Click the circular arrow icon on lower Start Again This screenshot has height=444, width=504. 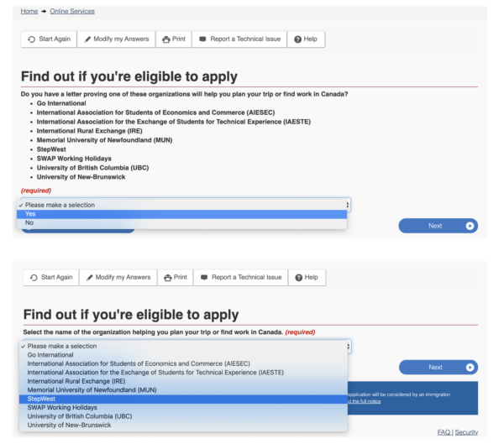pyautogui.click(x=34, y=278)
